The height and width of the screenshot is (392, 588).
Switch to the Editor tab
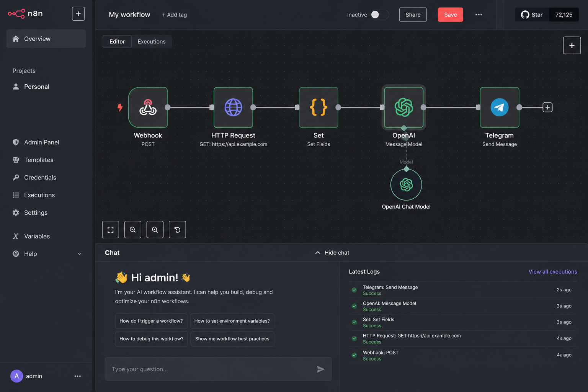coord(117,41)
